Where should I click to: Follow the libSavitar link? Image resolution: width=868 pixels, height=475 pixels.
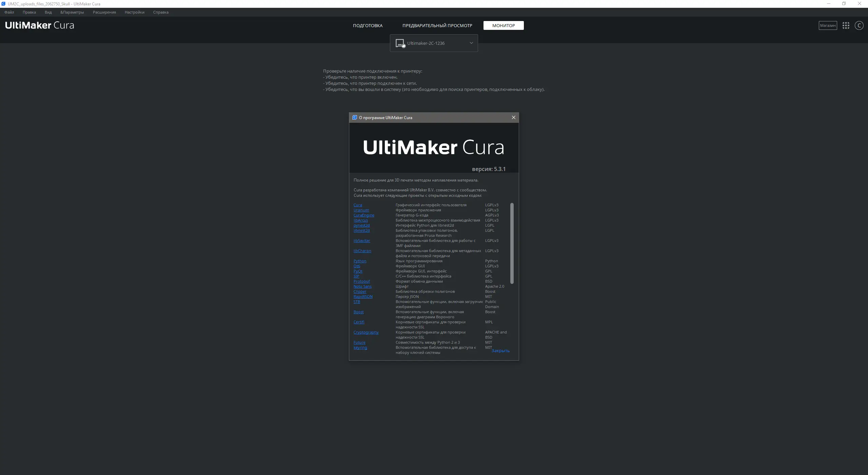362,241
